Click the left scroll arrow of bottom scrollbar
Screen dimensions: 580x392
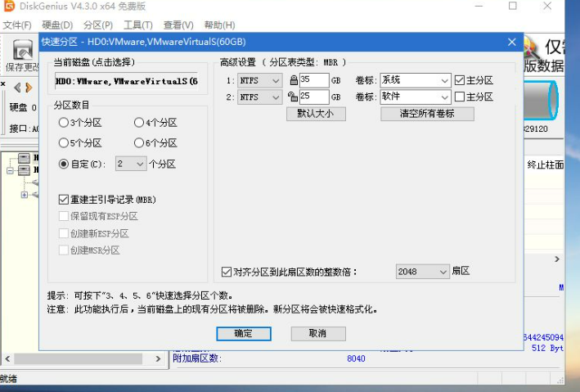coord(7,358)
